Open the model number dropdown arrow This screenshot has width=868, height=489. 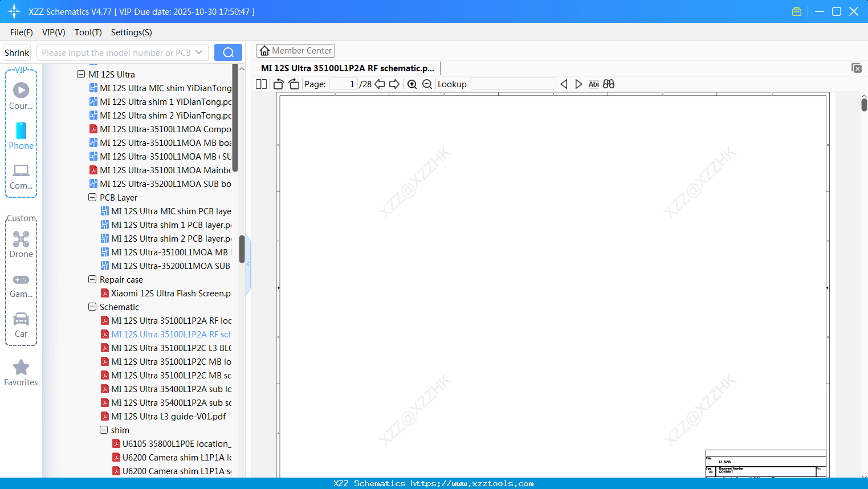[x=199, y=52]
